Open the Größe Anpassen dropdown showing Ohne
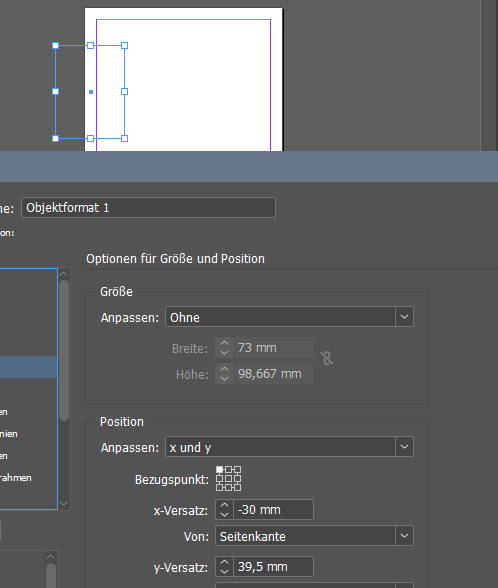Image resolution: width=498 pixels, height=588 pixels. pos(289,317)
